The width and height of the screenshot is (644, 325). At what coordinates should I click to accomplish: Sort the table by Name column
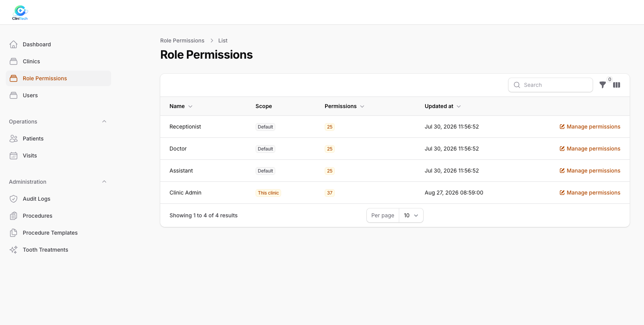(181, 106)
